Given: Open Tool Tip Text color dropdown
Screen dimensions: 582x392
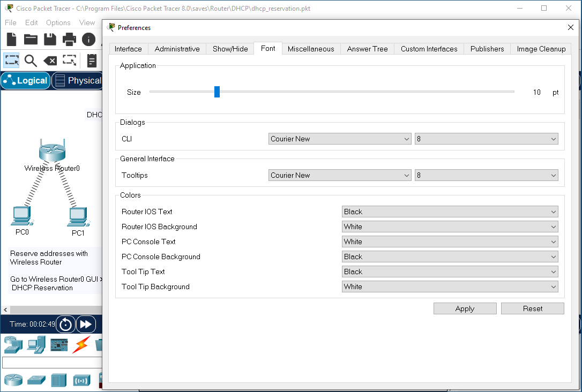Looking at the screenshot, I should 450,272.
